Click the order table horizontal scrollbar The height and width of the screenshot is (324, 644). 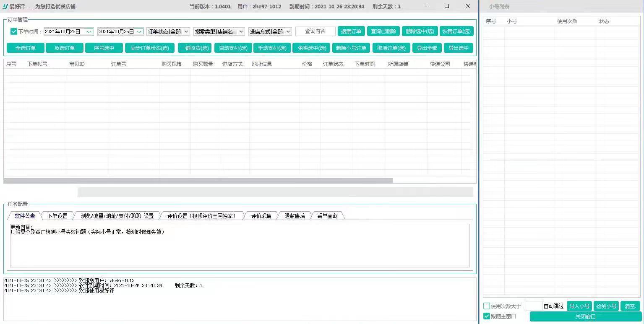198,181
